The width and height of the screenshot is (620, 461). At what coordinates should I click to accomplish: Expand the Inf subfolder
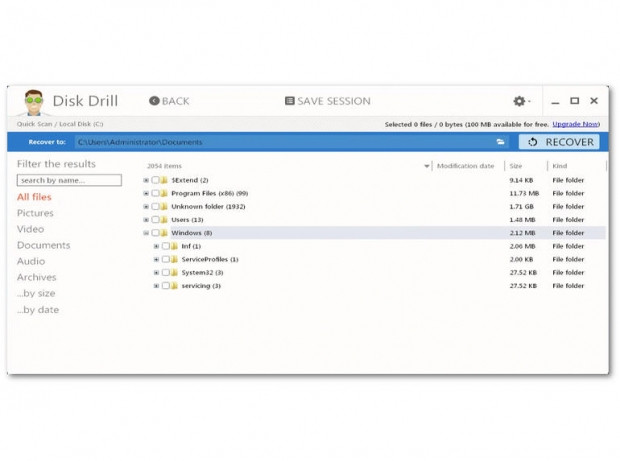(156, 246)
